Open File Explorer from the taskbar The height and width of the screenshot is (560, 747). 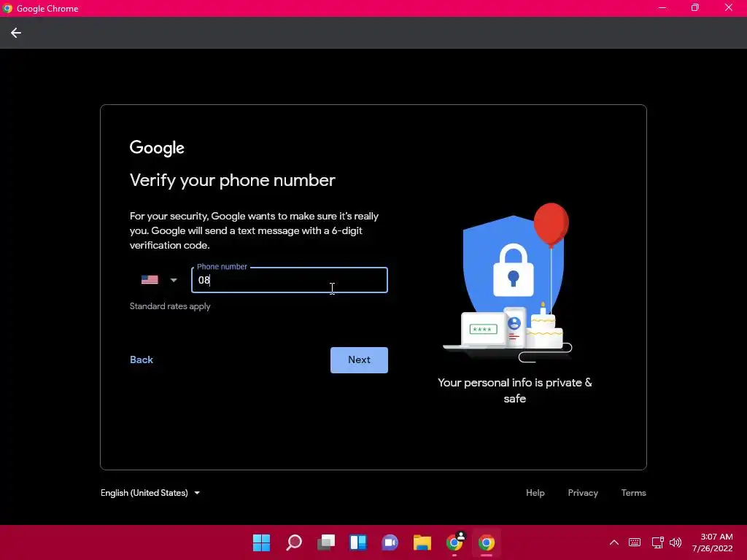(x=422, y=542)
